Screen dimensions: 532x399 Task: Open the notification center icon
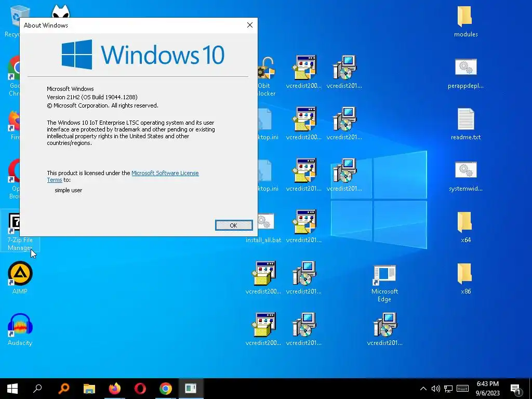515,389
